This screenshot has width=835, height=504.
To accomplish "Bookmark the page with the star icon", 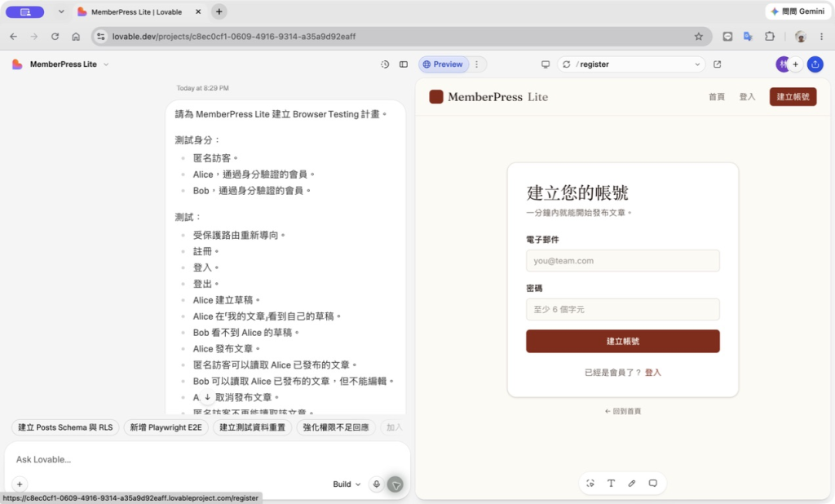I will tap(699, 36).
